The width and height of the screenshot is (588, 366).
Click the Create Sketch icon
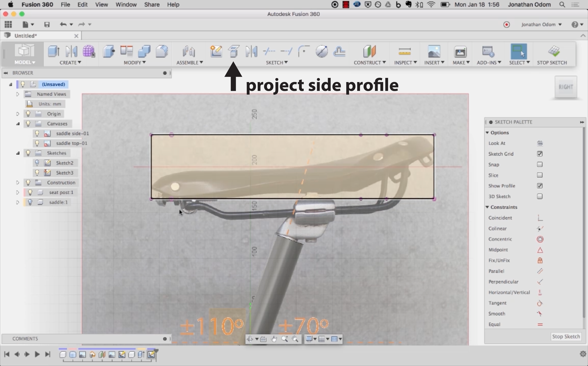[216, 51]
